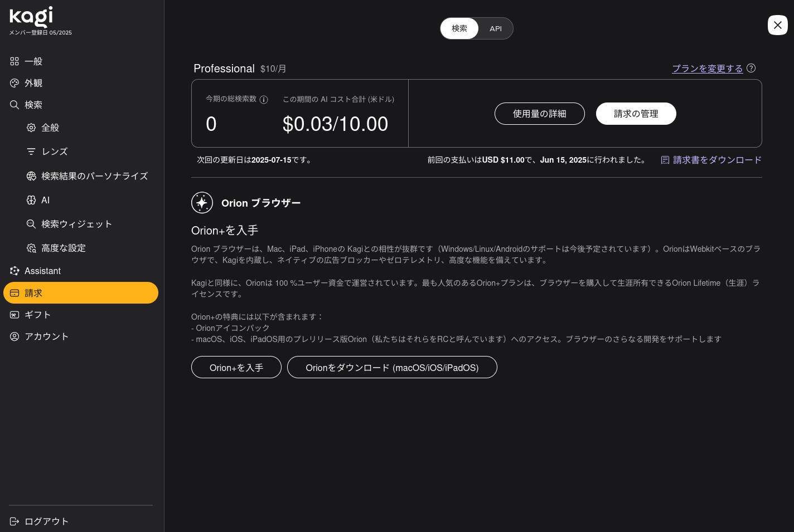Click メンバー登録日 05/2025 text
The width and height of the screenshot is (794, 532).
coord(40,33)
